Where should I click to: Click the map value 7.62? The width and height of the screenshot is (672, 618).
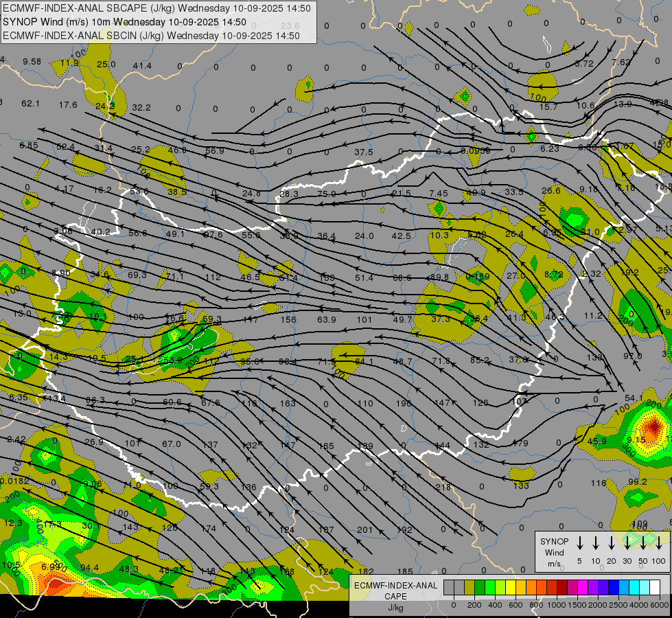tap(621, 62)
